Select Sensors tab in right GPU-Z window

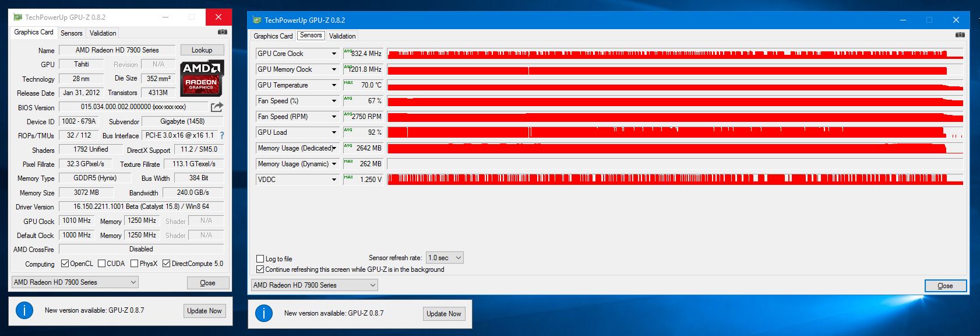click(311, 35)
